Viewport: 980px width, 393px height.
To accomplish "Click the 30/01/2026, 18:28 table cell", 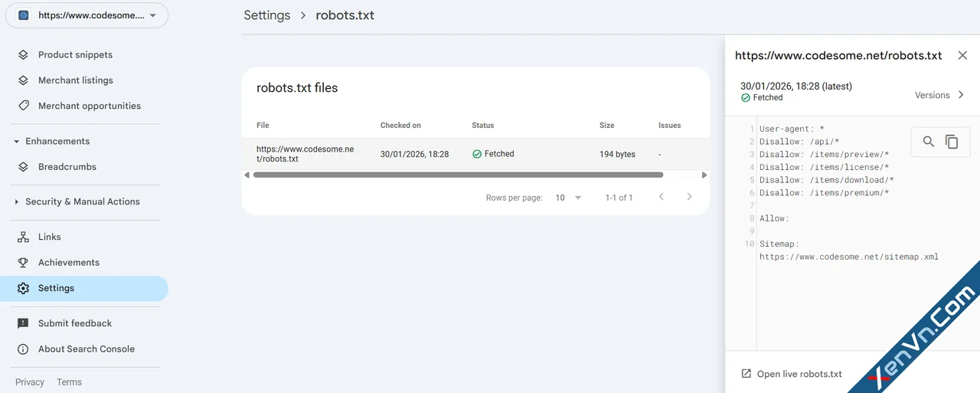I will (414, 154).
